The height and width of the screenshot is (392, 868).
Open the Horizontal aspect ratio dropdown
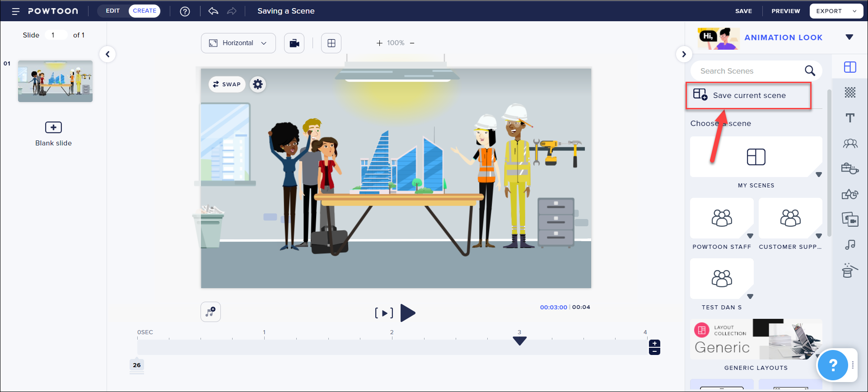point(238,43)
